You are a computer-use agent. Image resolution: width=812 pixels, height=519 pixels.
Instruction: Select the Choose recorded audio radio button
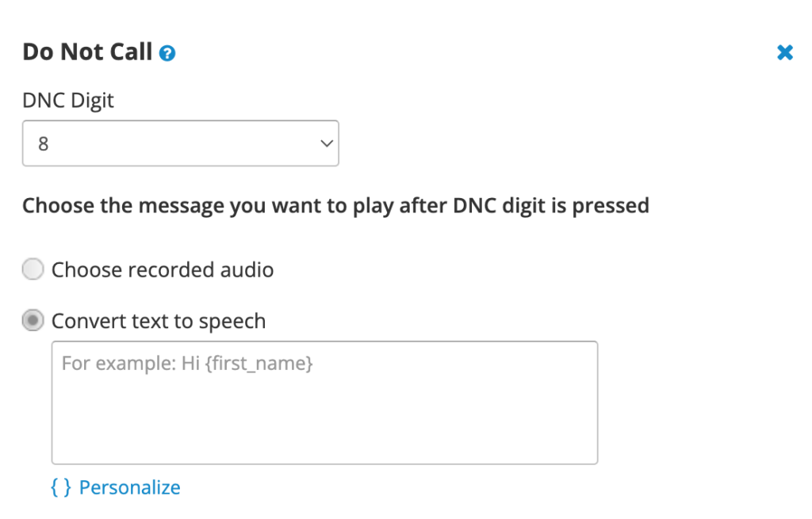pyautogui.click(x=33, y=269)
